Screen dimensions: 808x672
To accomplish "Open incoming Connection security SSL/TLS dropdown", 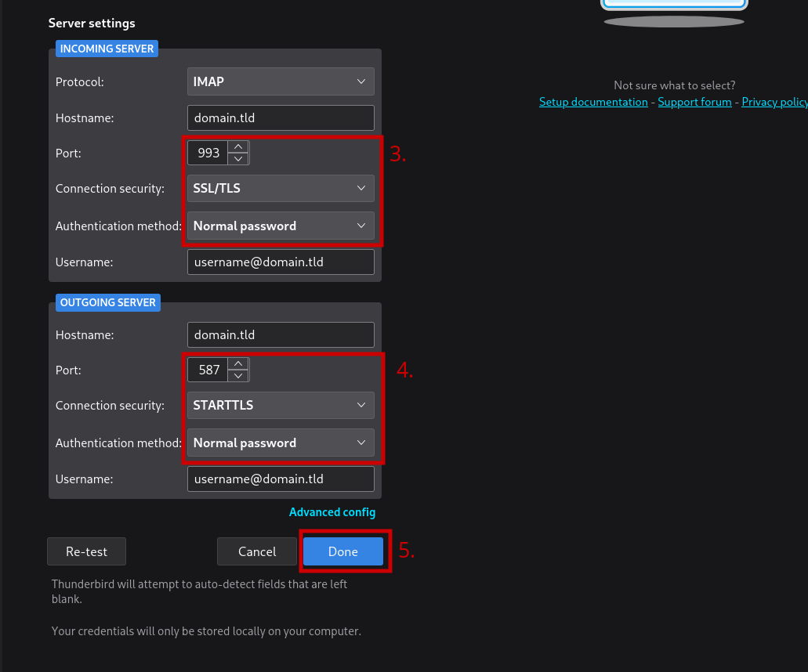I will click(280, 189).
